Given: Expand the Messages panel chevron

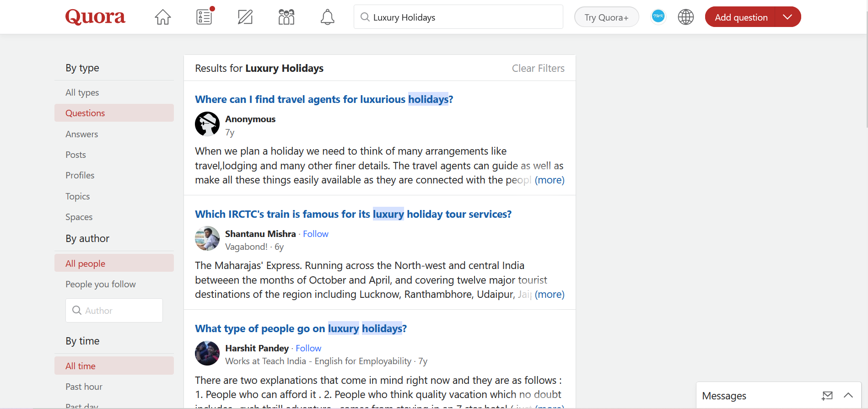Looking at the screenshot, I should (x=848, y=395).
